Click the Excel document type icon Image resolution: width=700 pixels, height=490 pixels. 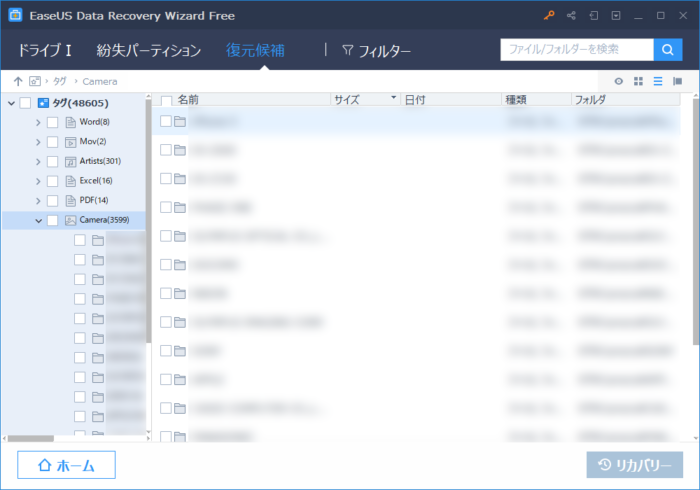[x=71, y=181]
